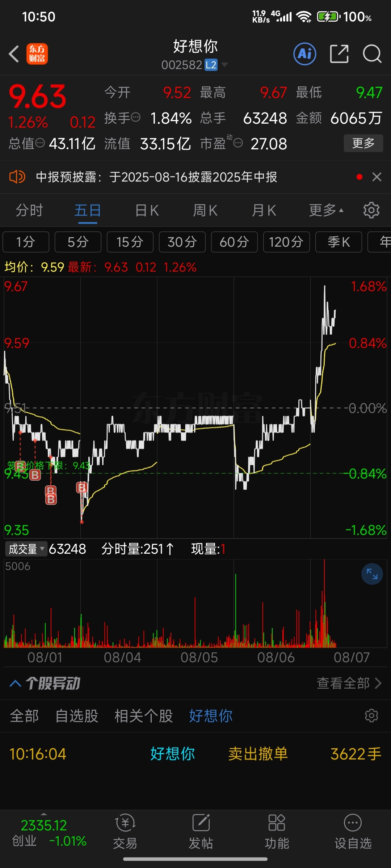
Task: Tap the 10:50 status bar clock
Action: (x=39, y=17)
